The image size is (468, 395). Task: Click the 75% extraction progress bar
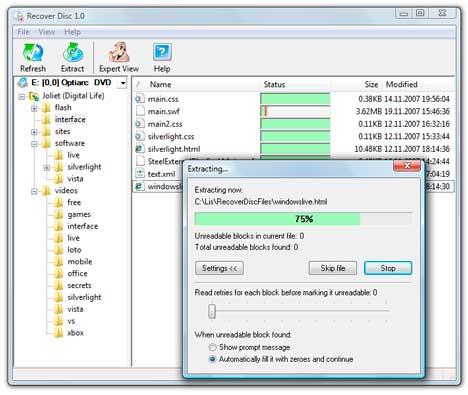point(303,219)
